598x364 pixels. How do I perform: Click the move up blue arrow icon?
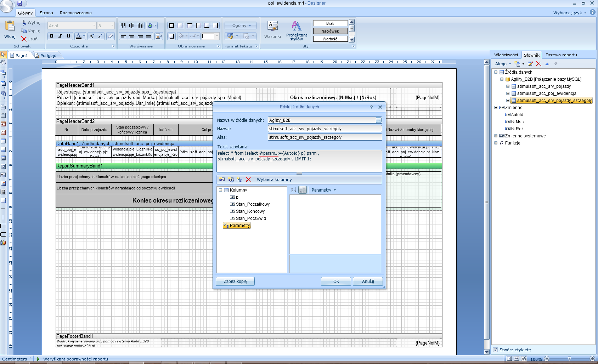(x=547, y=64)
